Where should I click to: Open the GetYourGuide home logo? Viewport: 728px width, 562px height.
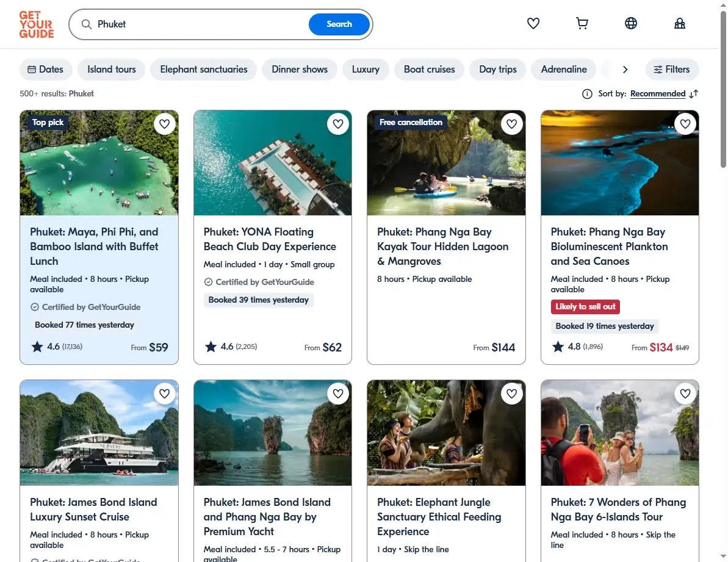[37, 24]
